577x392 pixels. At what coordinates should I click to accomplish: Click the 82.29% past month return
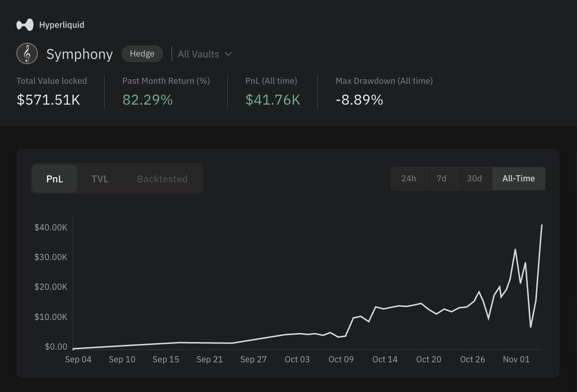148,100
